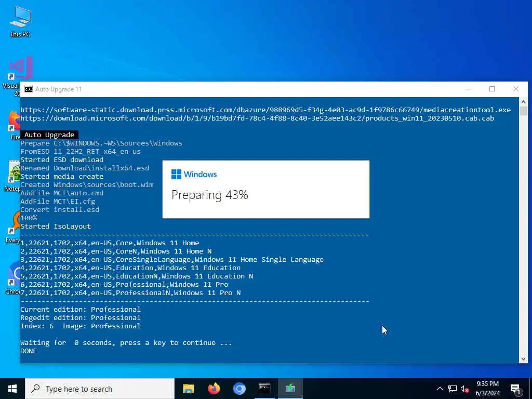
Task: Click the Prepare C:\$WINDOWS.~WS line
Action: click(101, 143)
